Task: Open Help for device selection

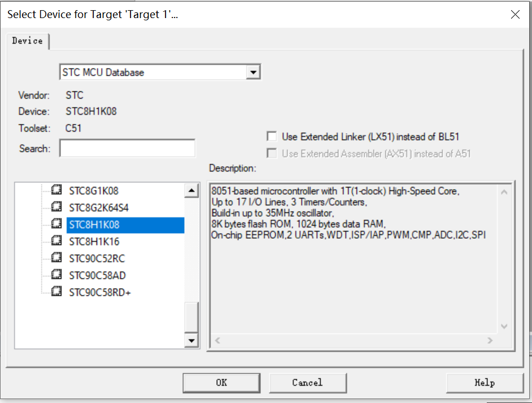Action: [x=485, y=383]
